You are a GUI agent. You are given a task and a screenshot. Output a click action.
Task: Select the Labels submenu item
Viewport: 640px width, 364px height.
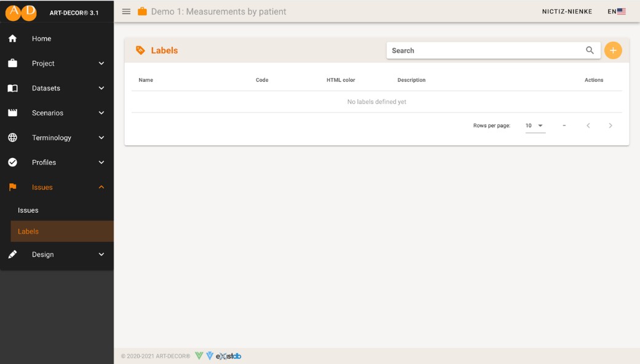[x=28, y=232]
